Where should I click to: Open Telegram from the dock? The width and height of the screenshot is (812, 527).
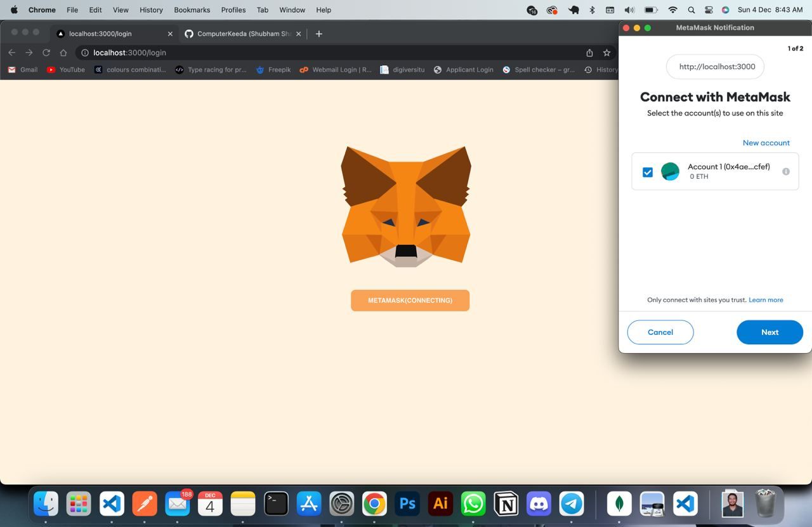tap(572, 504)
